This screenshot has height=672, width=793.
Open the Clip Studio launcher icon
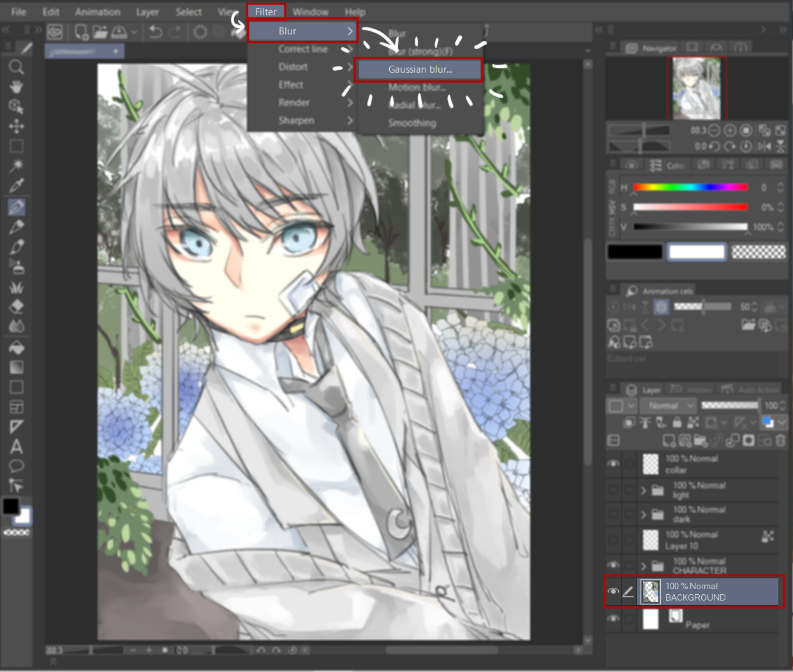[x=55, y=31]
